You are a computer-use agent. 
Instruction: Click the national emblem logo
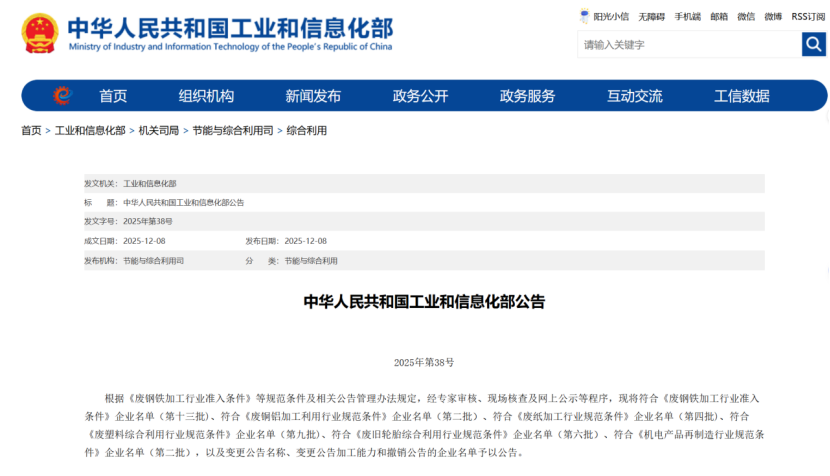(x=40, y=33)
